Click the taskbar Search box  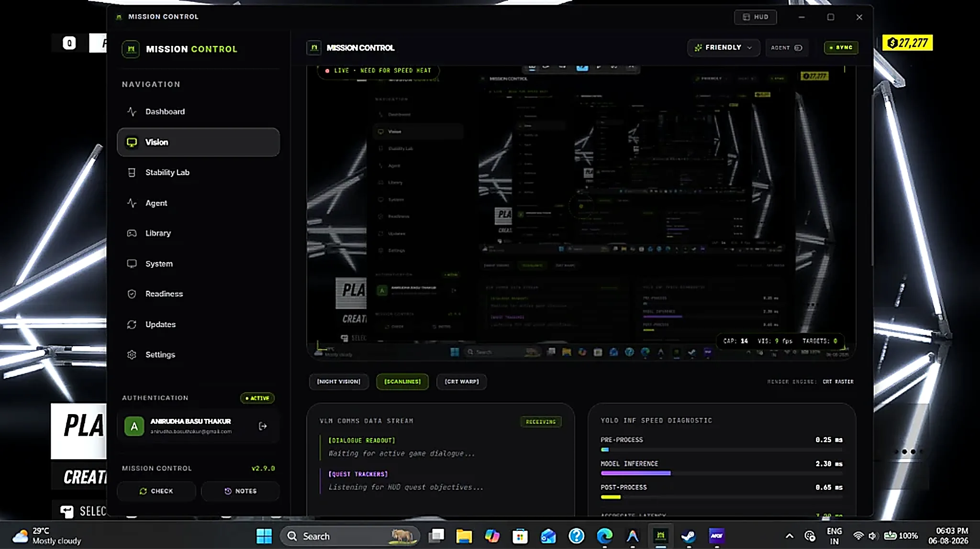point(350,536)
